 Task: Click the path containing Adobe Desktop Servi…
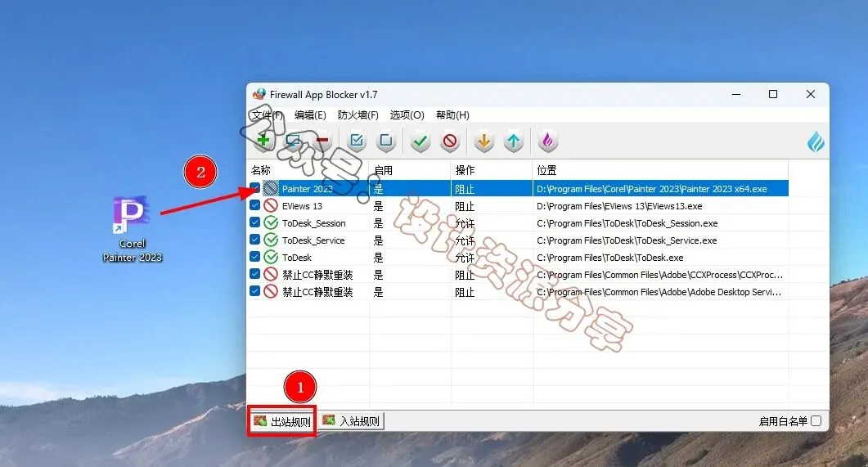659,292
